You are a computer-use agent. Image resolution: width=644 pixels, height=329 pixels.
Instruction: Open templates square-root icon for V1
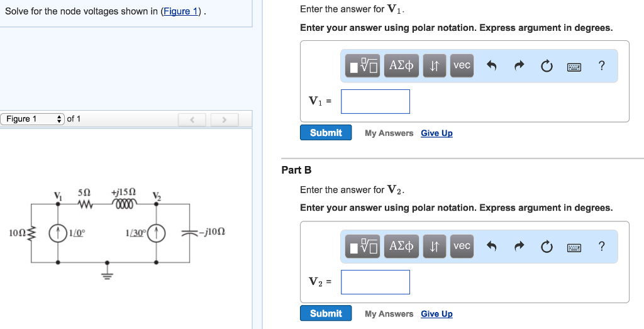tap(363, 65)
